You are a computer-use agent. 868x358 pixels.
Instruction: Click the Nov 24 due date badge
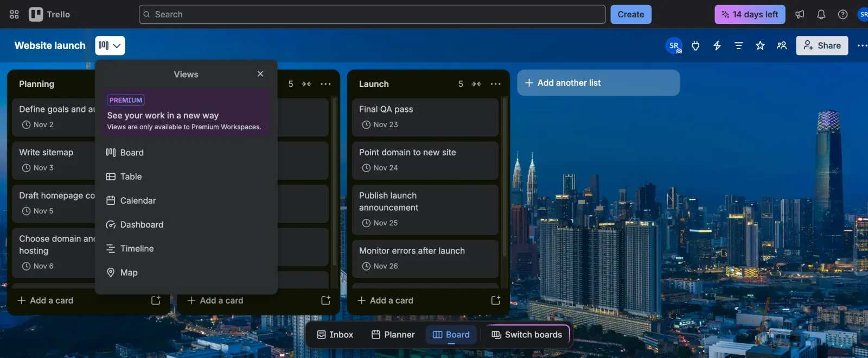(x=380, y=168)
